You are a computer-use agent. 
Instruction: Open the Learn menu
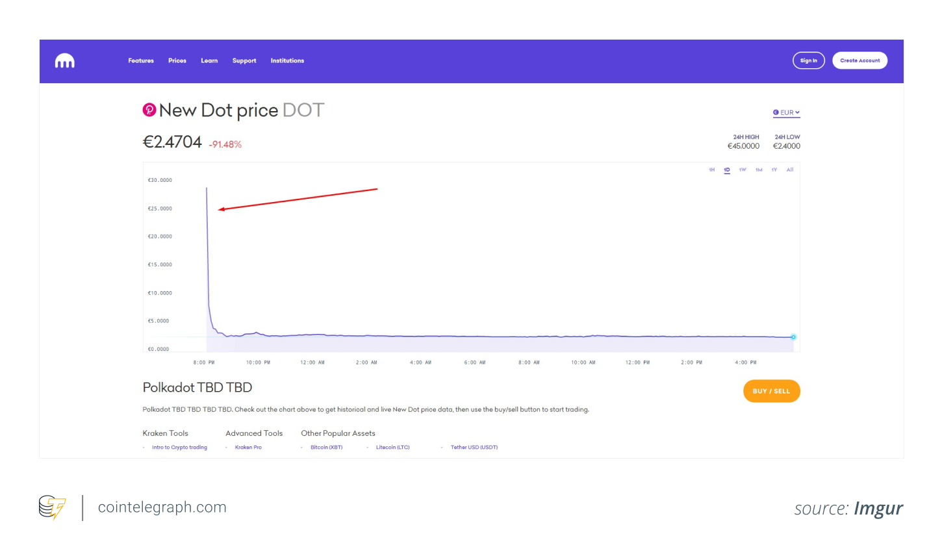pyautogui.click(x=209, y=61)
